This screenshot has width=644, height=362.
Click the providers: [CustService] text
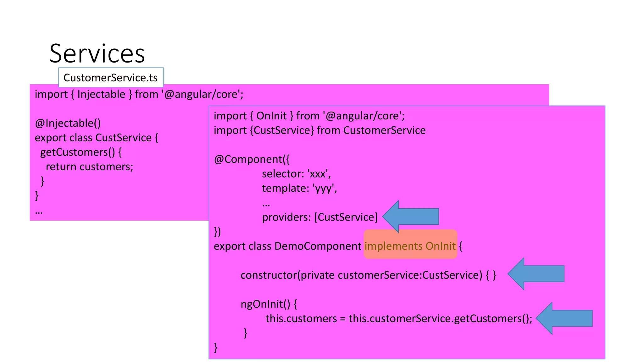(319, 217)
